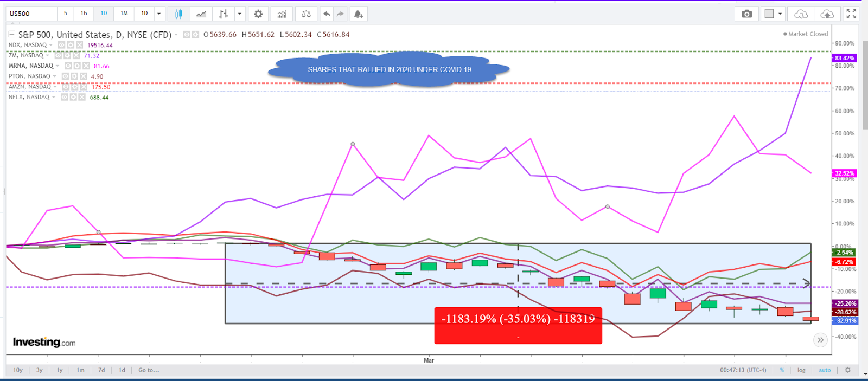The width and height of the screenshot is (868, 381).
Task: Switch to line chart style icon
Action: point(201,14)
